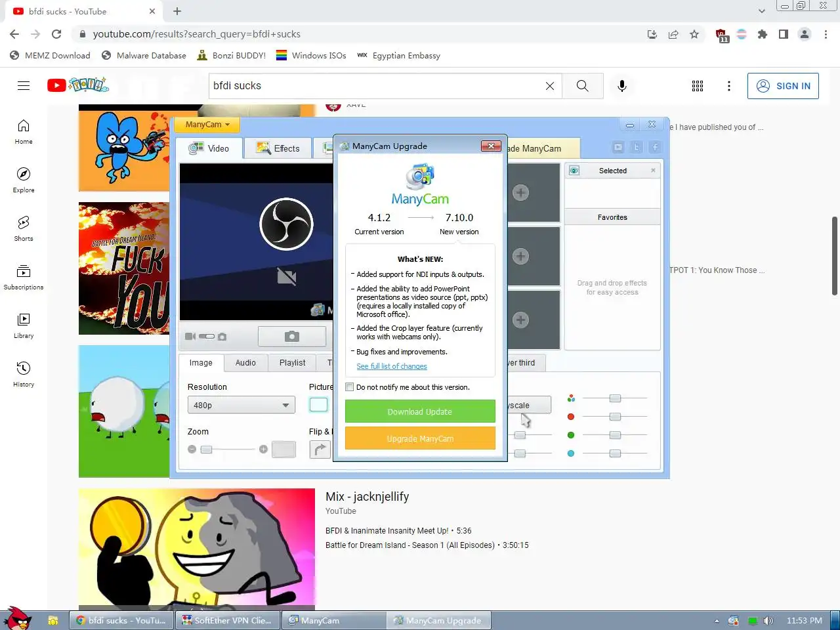Adjust the blue color channel slider
The height and width of the screenshot is (630, 840).
tap(615, 453)
